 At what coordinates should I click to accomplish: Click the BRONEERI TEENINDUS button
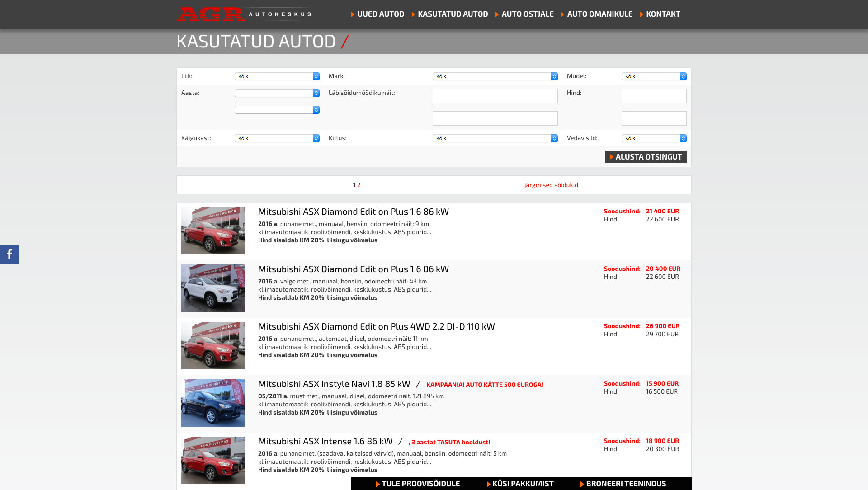pyautogui.click(x=623, y=484)
